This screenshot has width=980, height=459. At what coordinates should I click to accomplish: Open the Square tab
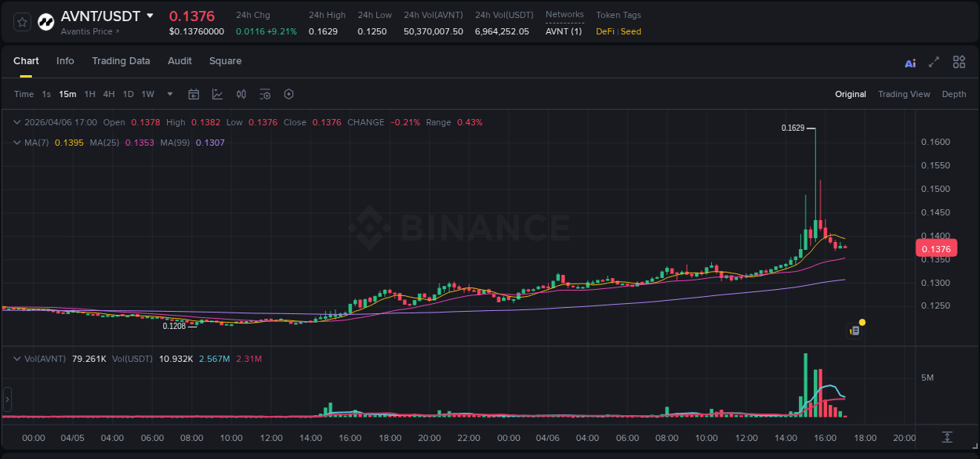click(225, 61)
